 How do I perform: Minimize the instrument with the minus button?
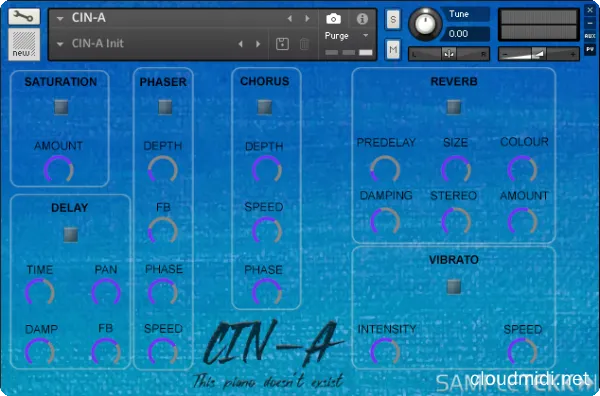[590, 24]
